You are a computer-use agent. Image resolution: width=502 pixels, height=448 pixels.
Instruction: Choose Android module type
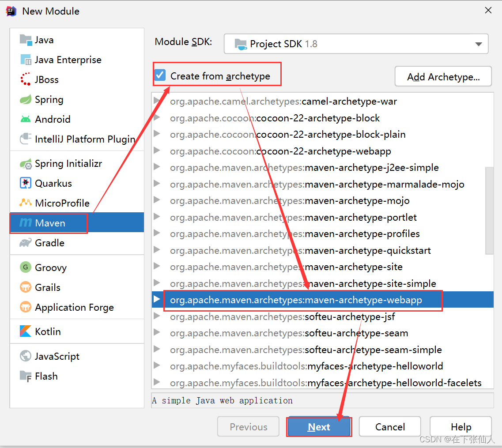(x=77, y=119)
